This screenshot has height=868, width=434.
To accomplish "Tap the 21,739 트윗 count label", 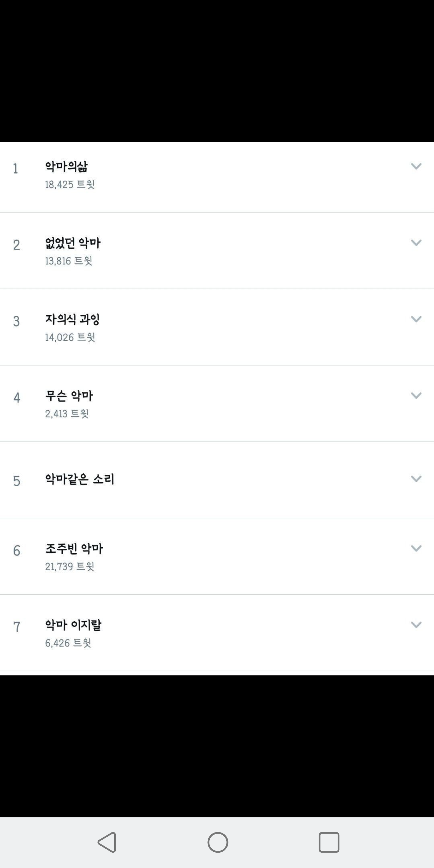I will [x=69, y=567].
